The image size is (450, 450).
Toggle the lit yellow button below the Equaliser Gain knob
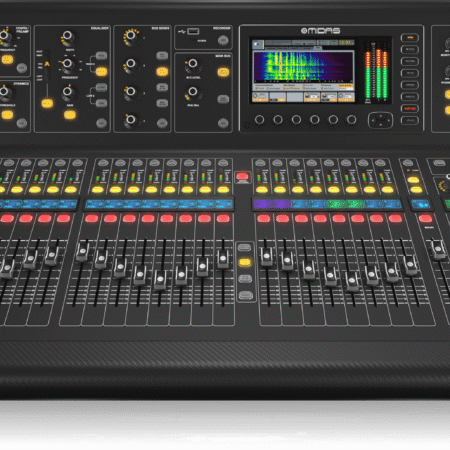click(x=70, y=115)
